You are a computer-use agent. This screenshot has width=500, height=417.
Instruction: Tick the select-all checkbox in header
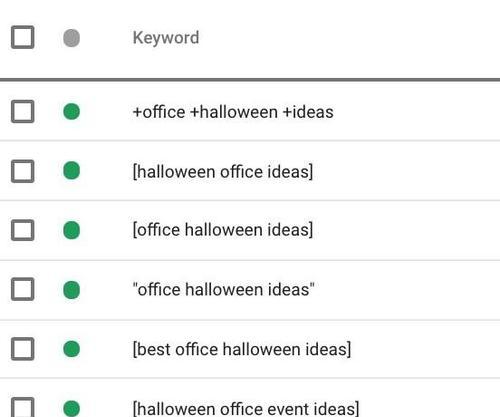tap(23, 37)
